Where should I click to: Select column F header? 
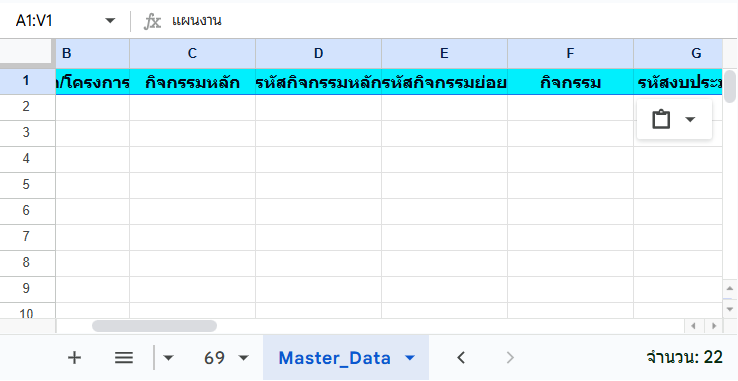tap(570, 53)
